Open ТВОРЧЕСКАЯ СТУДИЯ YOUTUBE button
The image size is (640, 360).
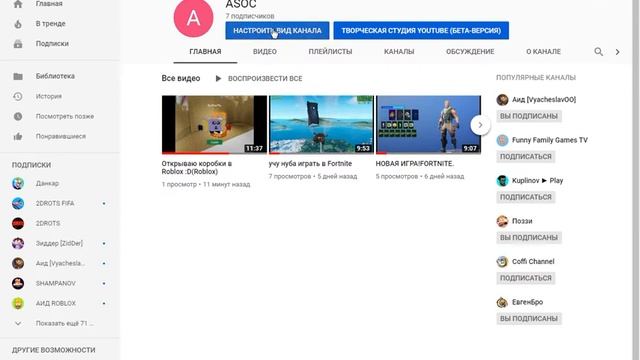(421, 31)
